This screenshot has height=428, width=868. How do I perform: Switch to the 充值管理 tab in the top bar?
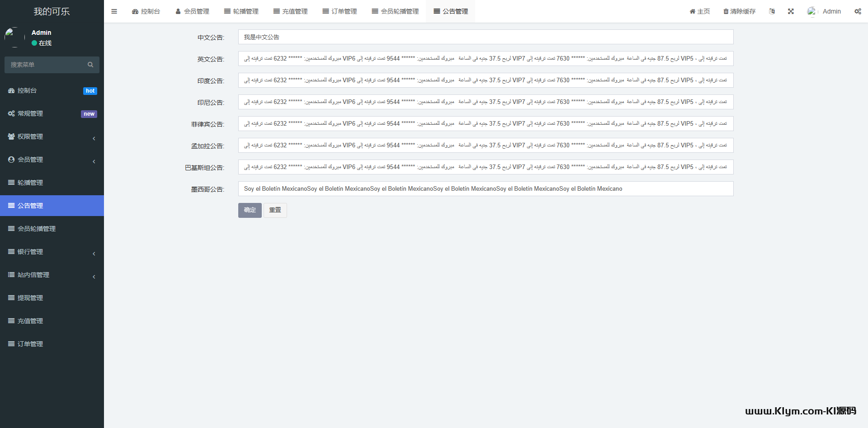click(291, 11)
